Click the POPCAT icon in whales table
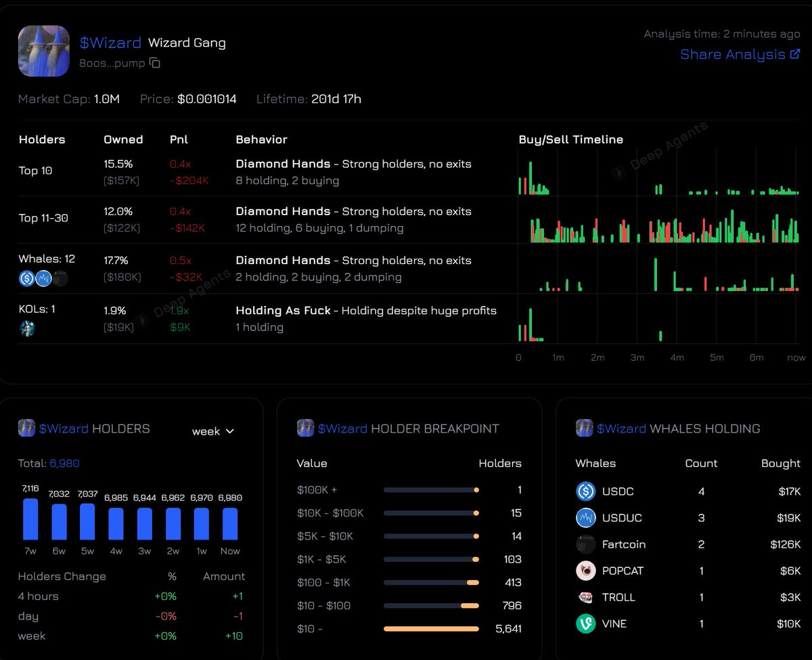 pyautogui.click(x=585, y=571)
